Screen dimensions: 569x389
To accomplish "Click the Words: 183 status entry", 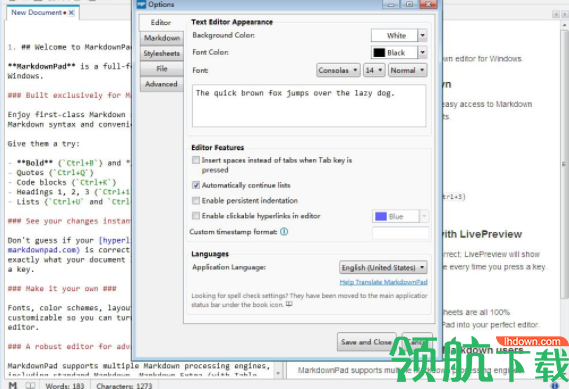I will [65, 386].
